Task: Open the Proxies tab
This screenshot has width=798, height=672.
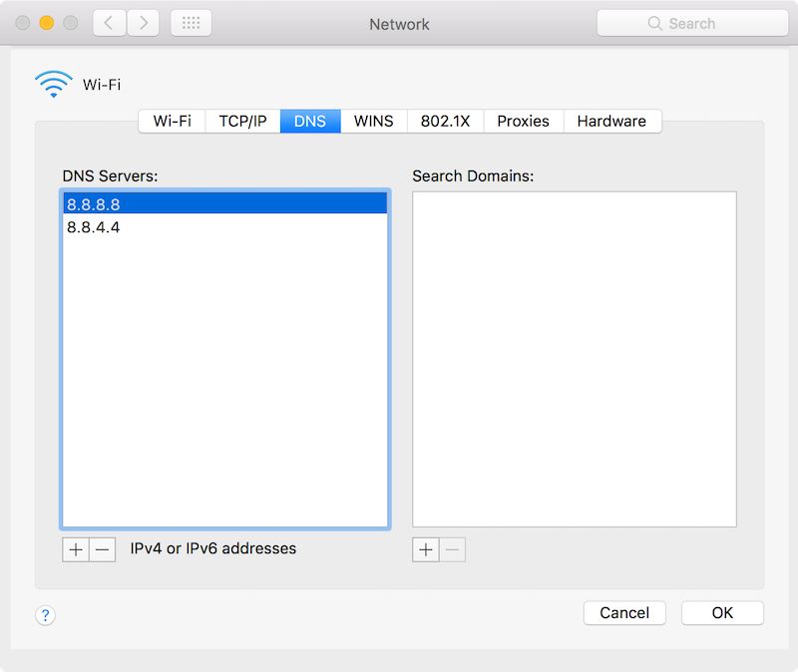Action: pos(523,121)
